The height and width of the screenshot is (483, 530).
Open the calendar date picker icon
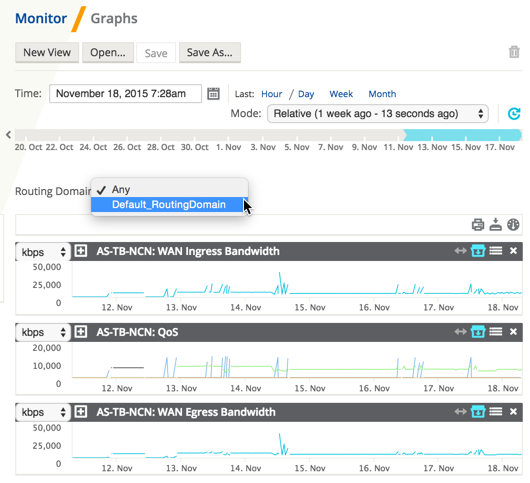coord(213,94)
